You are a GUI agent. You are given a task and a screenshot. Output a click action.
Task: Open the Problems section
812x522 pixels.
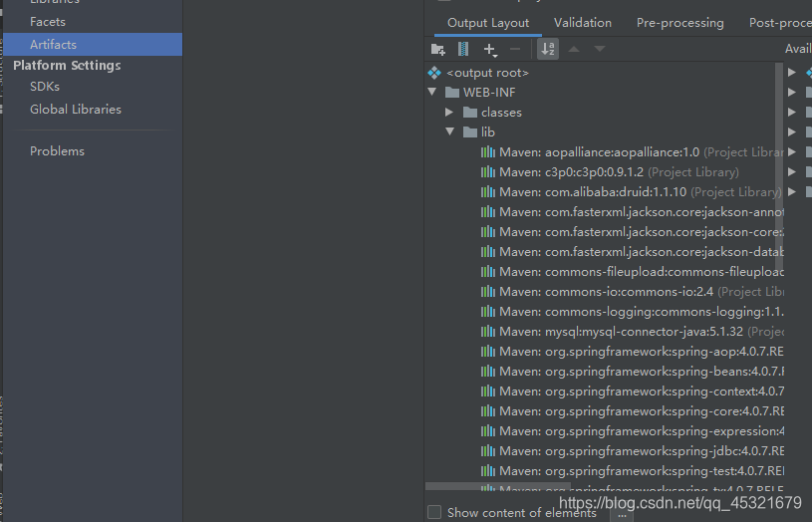coord(57,151)
